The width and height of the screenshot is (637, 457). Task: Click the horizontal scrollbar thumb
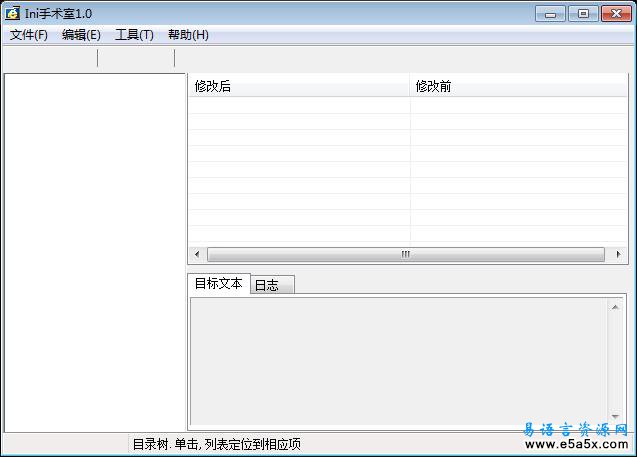405,254
